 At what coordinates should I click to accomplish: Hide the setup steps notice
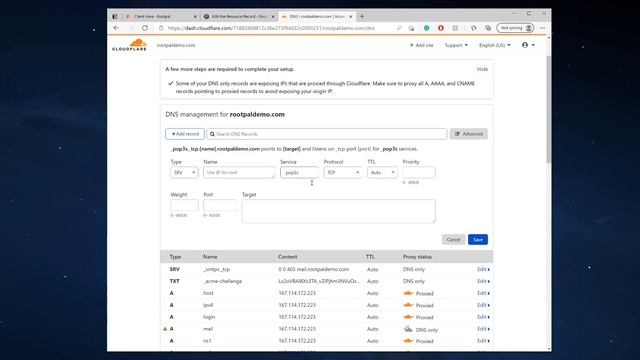(x=482, y=69)
